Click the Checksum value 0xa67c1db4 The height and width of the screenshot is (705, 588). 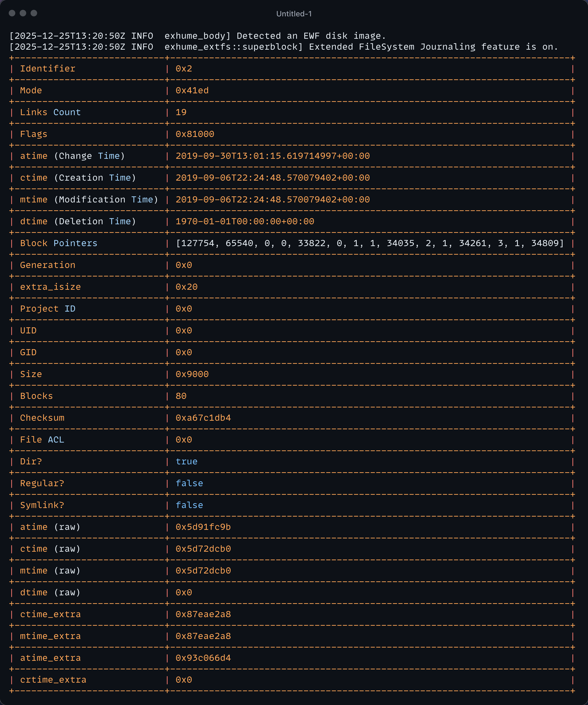pos(203,418)
